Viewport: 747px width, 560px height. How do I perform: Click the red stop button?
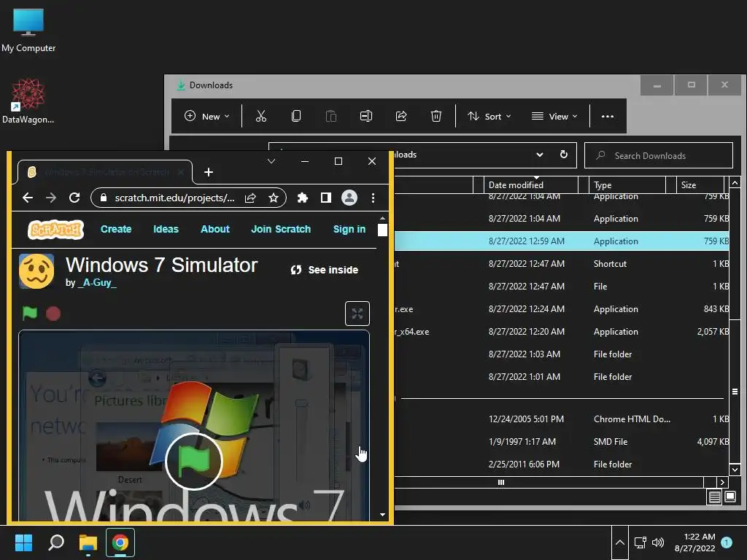[53, 314]
